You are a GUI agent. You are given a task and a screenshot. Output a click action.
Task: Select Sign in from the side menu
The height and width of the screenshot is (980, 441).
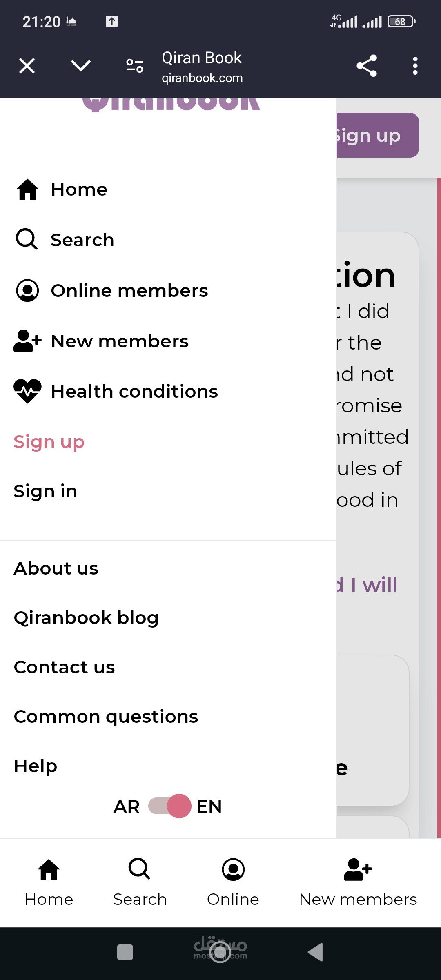point(45,491)
